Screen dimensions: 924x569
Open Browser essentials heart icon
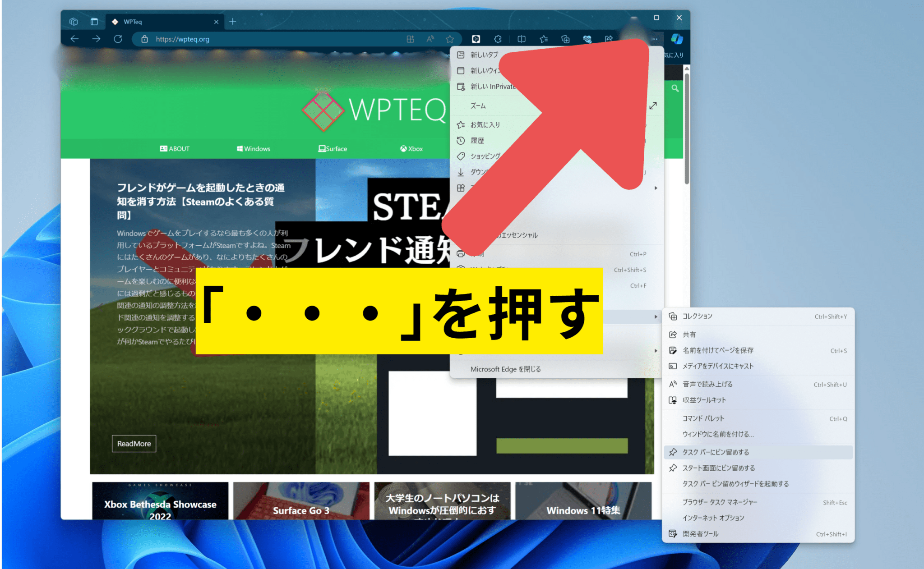pos(587,39)
